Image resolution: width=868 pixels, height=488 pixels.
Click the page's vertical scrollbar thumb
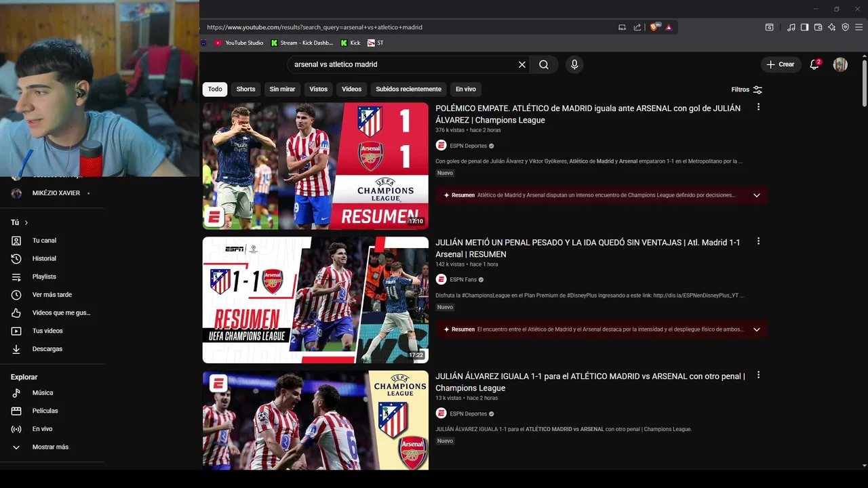click(865, 83)
